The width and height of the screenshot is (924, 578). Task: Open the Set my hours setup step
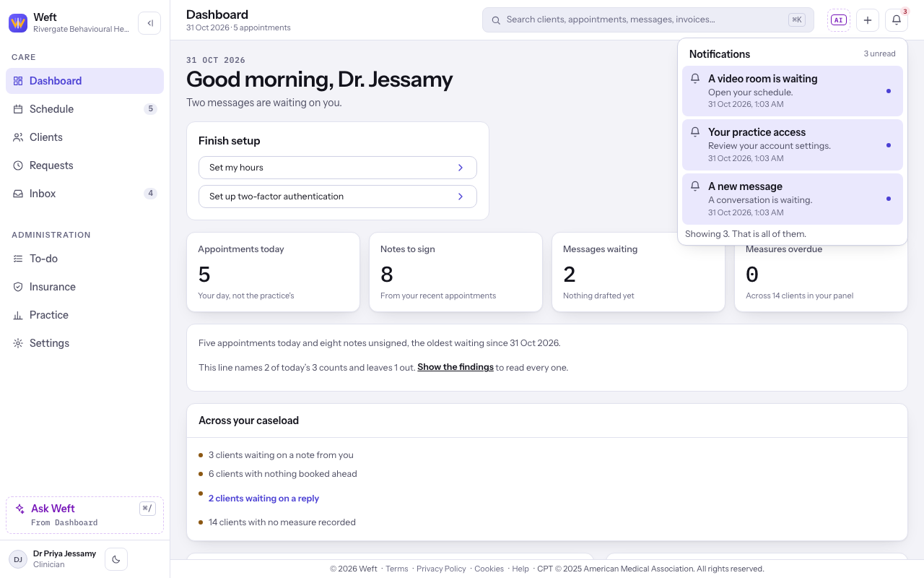338,168
